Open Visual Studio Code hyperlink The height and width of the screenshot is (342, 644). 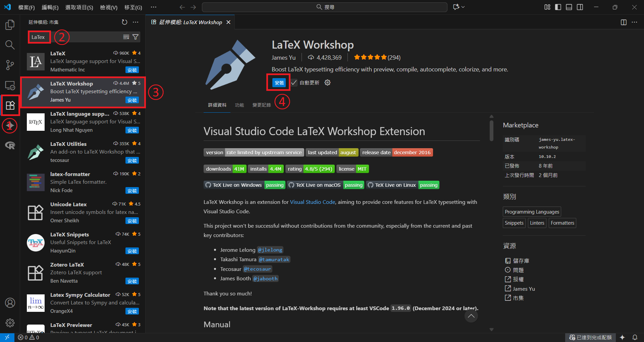312,202
